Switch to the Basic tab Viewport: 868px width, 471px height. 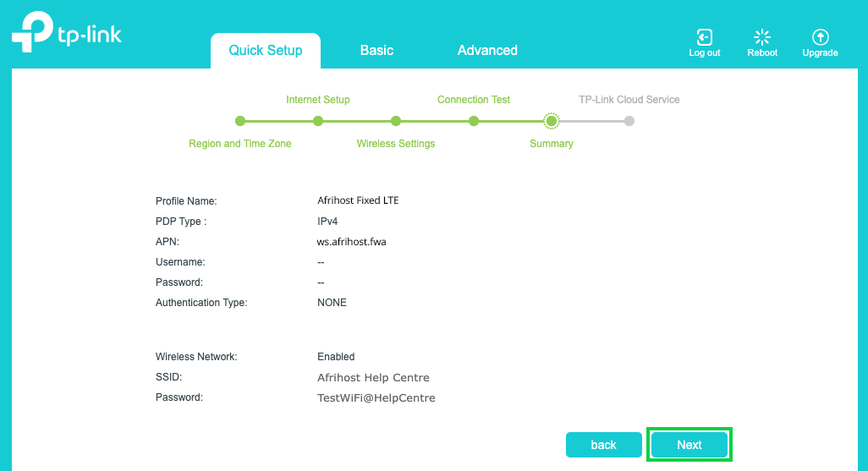point(376,51)
